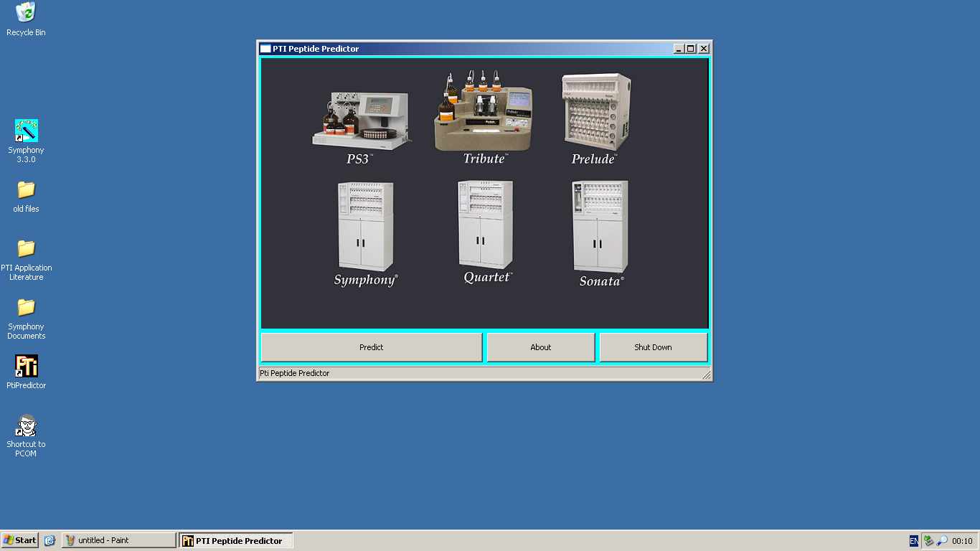This screenshot has width=980, height=551.
Task: Select the PTI Peptide Predictor taskbar entry
Action: tap(235, 540)
